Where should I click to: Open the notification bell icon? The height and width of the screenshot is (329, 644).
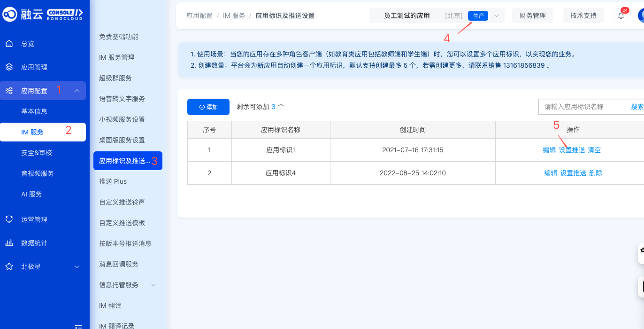tap(621, 16)
